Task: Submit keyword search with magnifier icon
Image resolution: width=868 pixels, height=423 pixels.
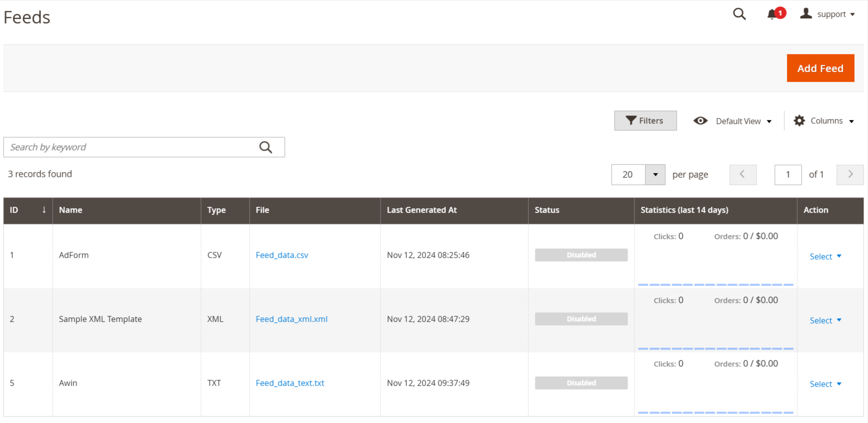Action: [266, 147]
